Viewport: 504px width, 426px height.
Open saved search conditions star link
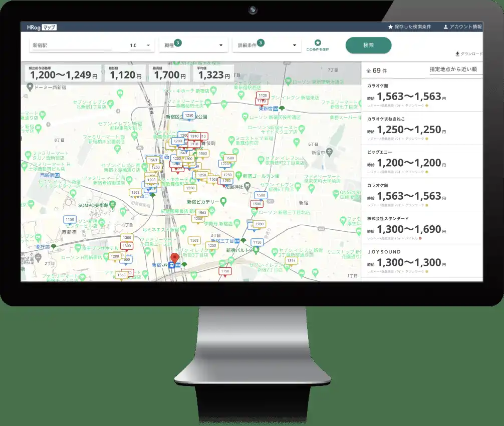coord(409,27)
